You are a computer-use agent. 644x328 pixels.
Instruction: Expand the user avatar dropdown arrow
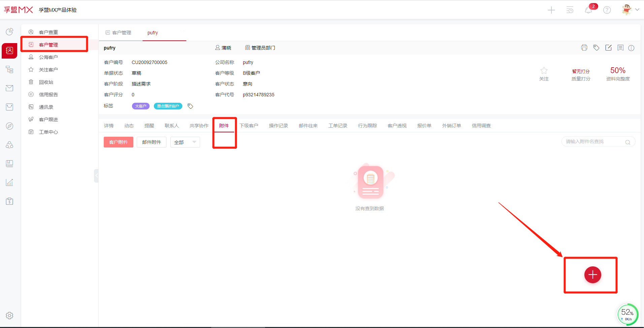637,10
